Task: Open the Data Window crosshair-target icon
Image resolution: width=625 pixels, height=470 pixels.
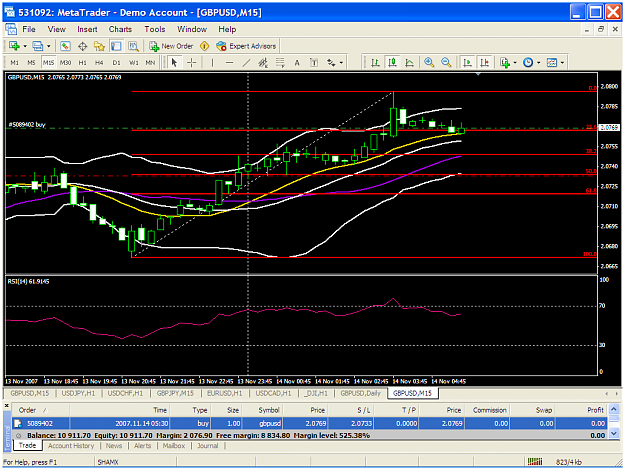Action: tap(83, 46)
